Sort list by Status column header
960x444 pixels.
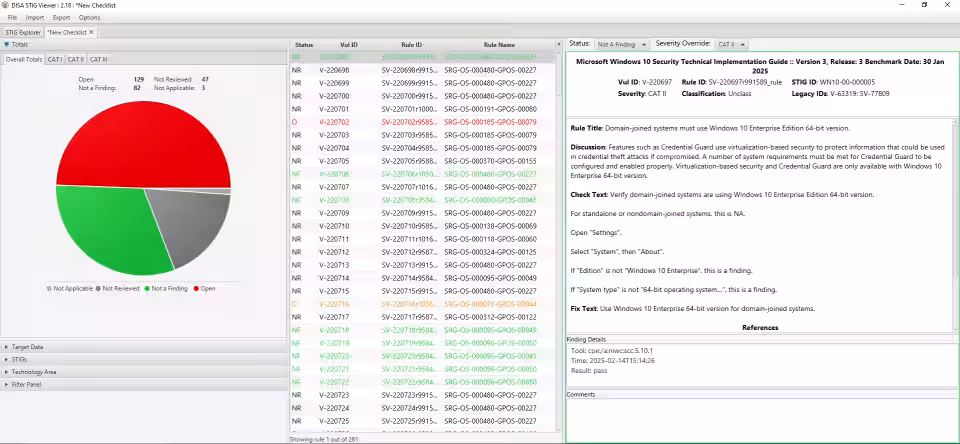coord(304,45)
